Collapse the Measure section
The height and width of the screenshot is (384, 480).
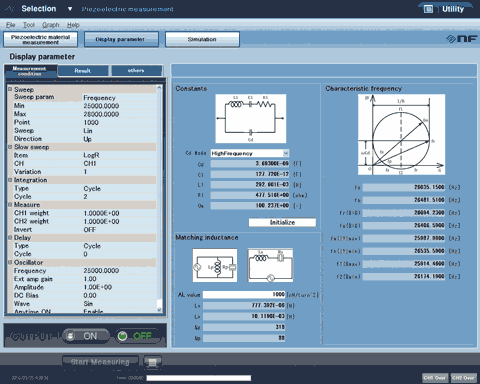coord(10,205)
